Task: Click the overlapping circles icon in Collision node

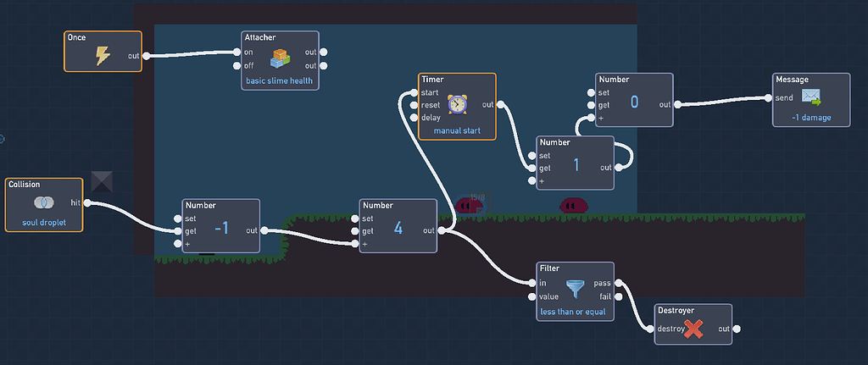Action: point(44,203)
